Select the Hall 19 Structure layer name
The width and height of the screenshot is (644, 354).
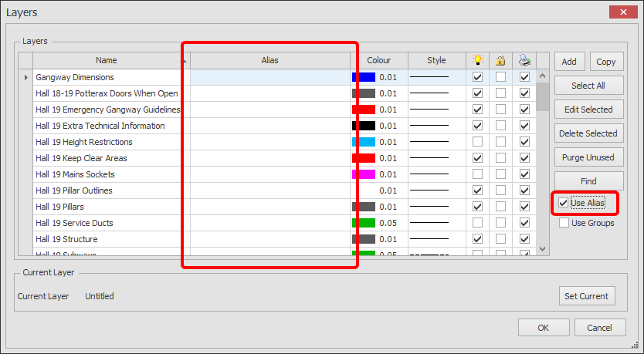66,239
